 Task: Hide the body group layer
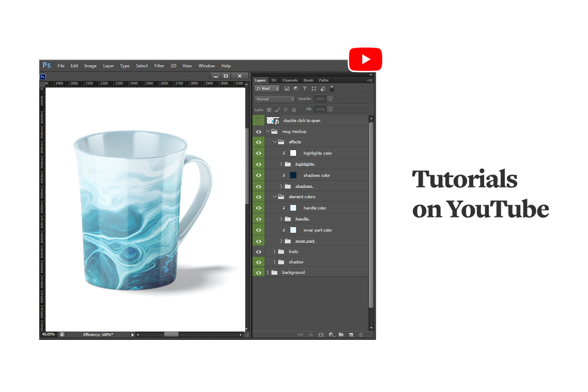[258, 252]
